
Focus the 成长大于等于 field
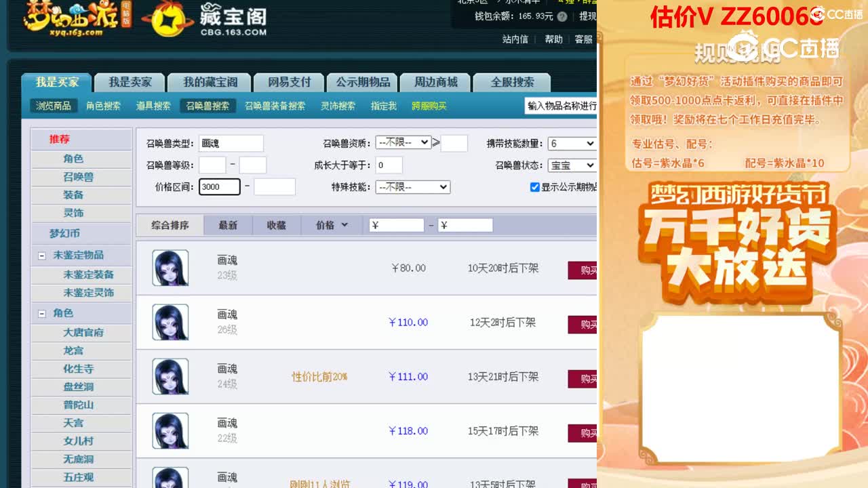[389, 165]
